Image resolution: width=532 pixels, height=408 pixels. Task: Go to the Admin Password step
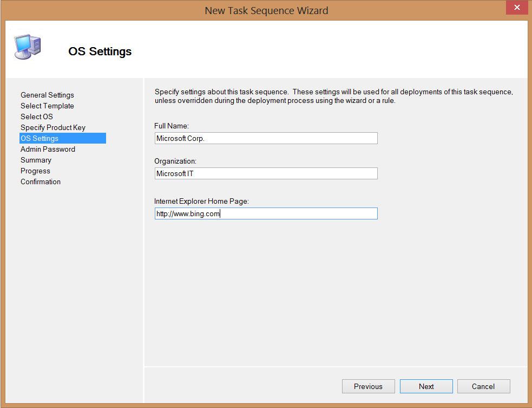click(x=48, y=149)
